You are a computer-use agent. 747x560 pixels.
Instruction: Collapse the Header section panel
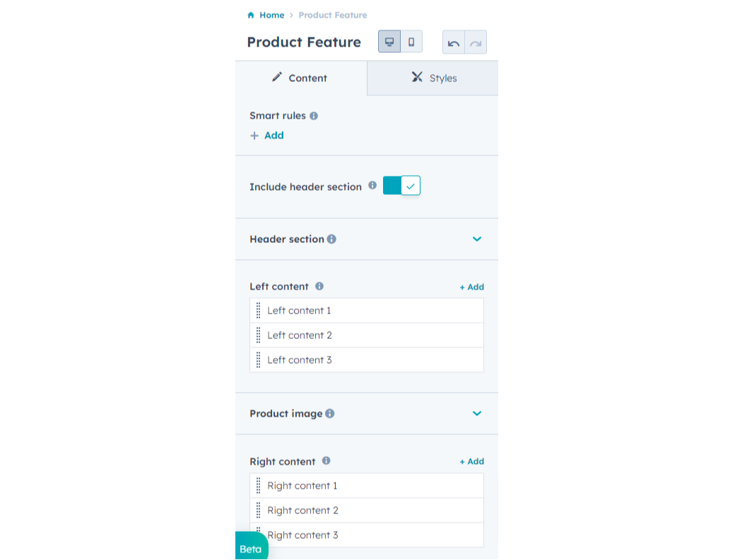[x=476, y=239]
